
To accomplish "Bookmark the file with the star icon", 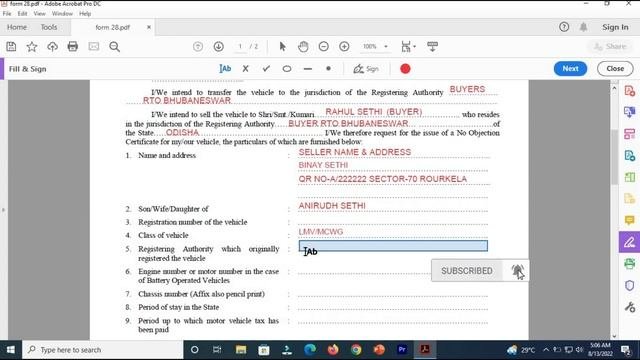I will click(x=32, y=47).
